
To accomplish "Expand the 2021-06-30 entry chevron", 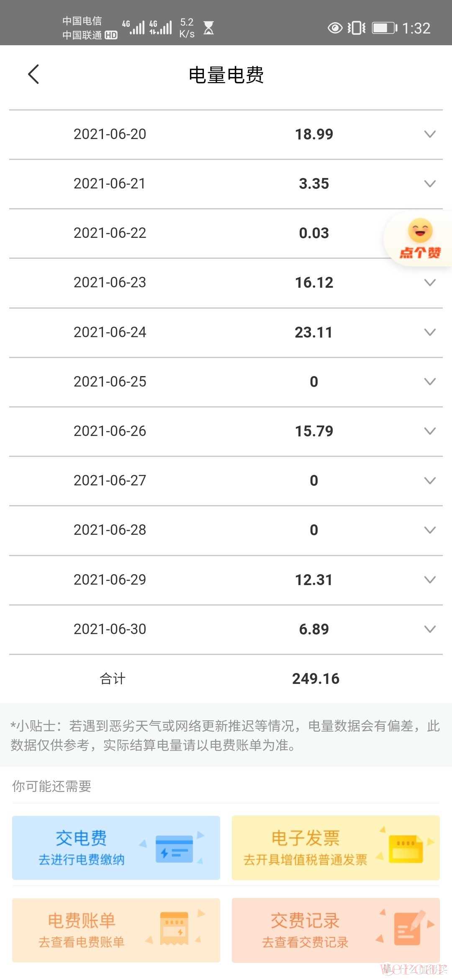I will (x=430, y=629).
